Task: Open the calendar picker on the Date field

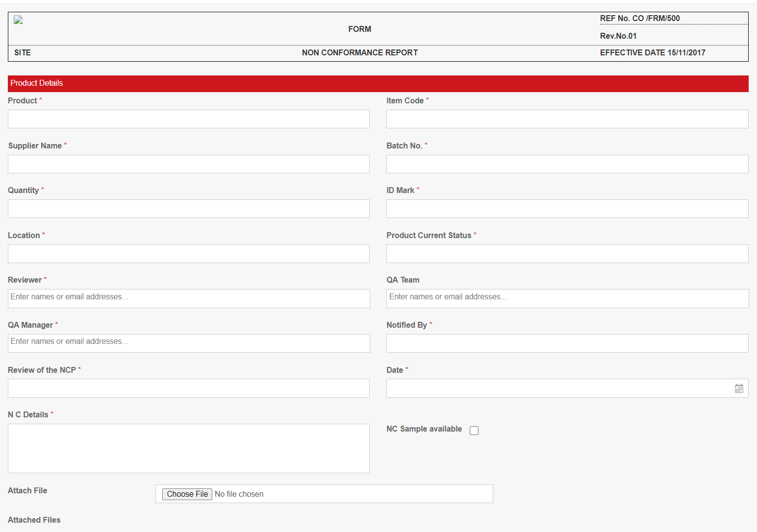Action: [x=739, y=388]
